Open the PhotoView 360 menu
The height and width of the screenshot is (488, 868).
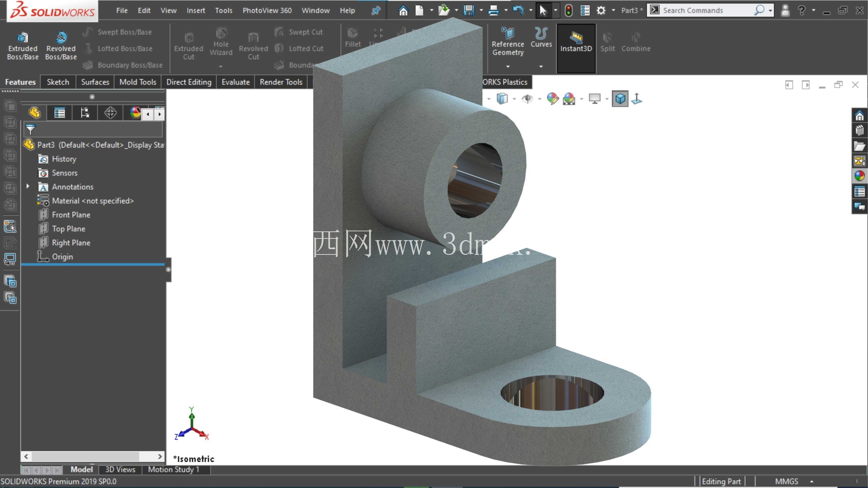(267, 10)
